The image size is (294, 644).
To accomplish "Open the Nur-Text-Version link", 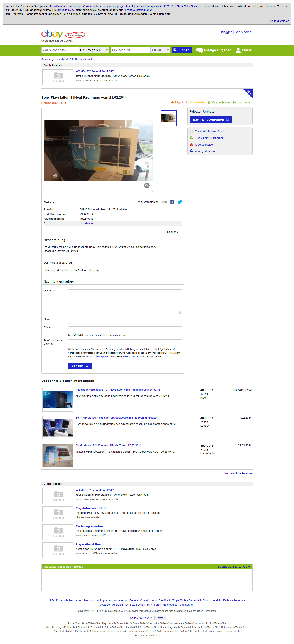I will [x=279, y=21].
